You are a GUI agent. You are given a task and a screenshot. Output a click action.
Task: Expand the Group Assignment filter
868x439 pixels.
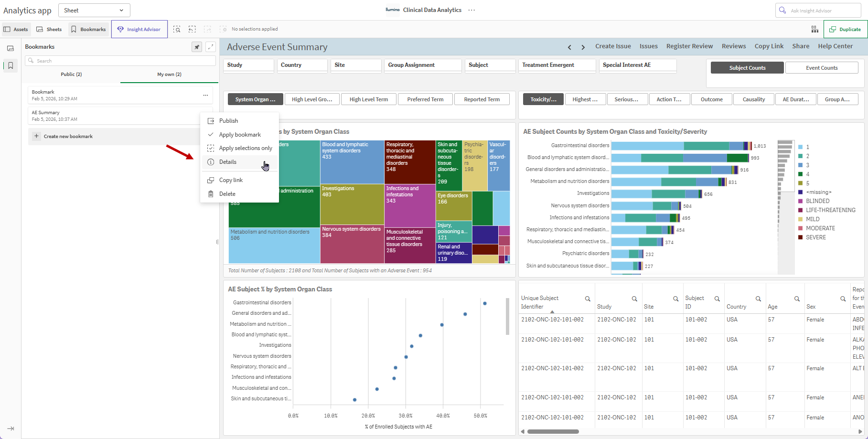tap(423, 65)
